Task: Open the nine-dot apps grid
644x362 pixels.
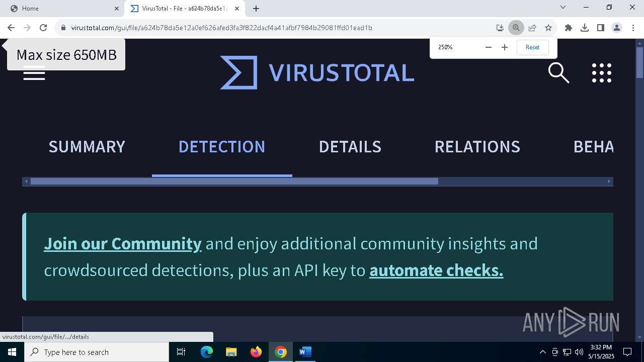Action: (x=602, y=73)
